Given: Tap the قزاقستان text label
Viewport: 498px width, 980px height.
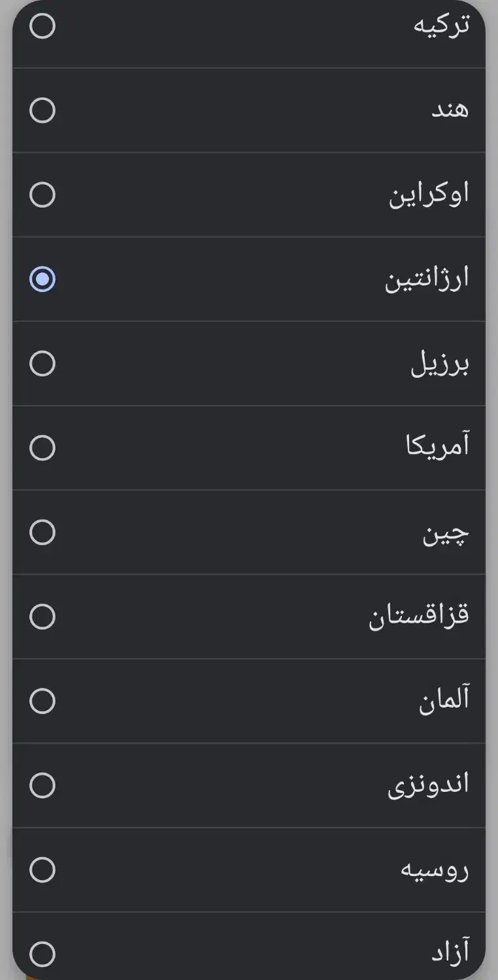Looking at the screenshot, I should point(418,616).
